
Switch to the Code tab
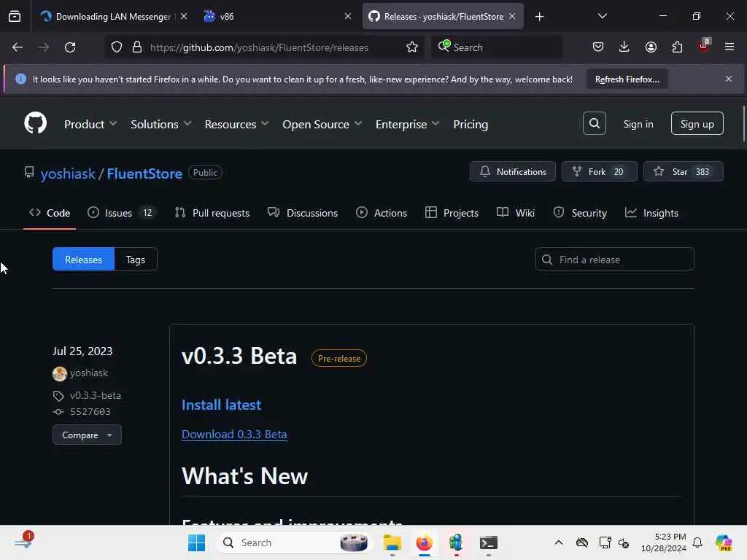(50, 213)
